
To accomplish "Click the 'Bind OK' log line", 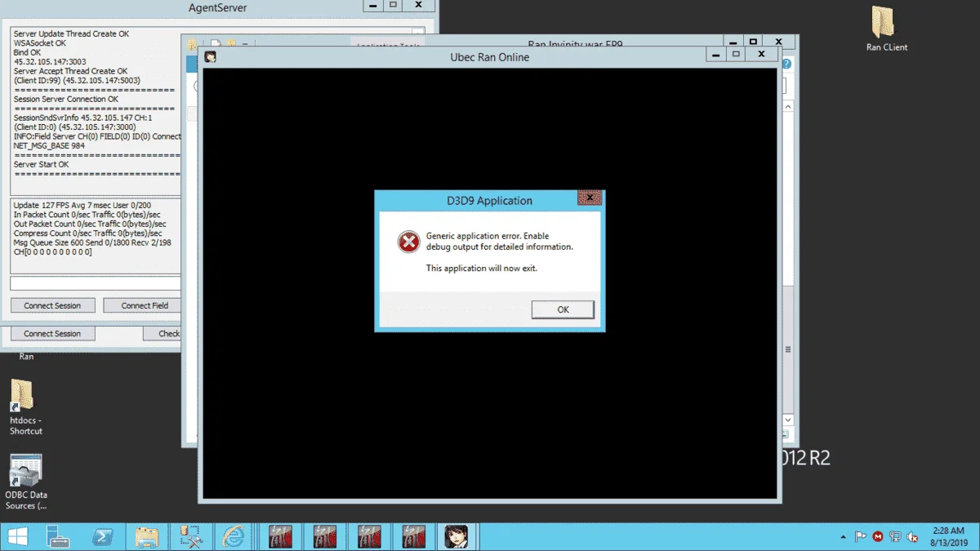I will [x=27, y=52].
